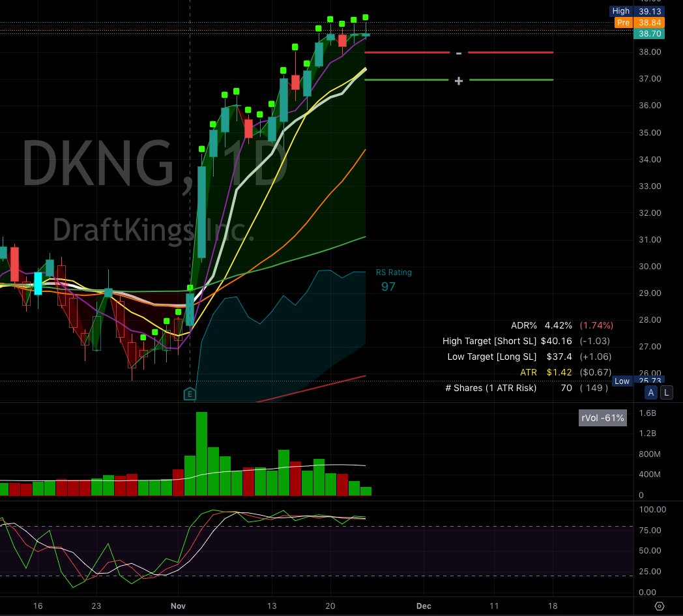Click the rVol -61% label
This screenshot has height=616, width=683.
[602, 418]
